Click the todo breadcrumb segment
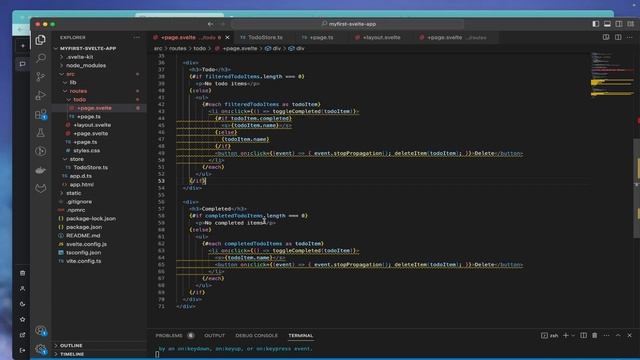The width and height of the screenshot is (640, 360). click(x=199, y=48)
